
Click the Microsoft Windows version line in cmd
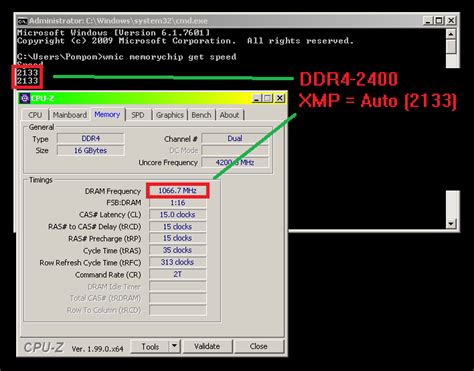pyautogui.click(x=113, y=33)
